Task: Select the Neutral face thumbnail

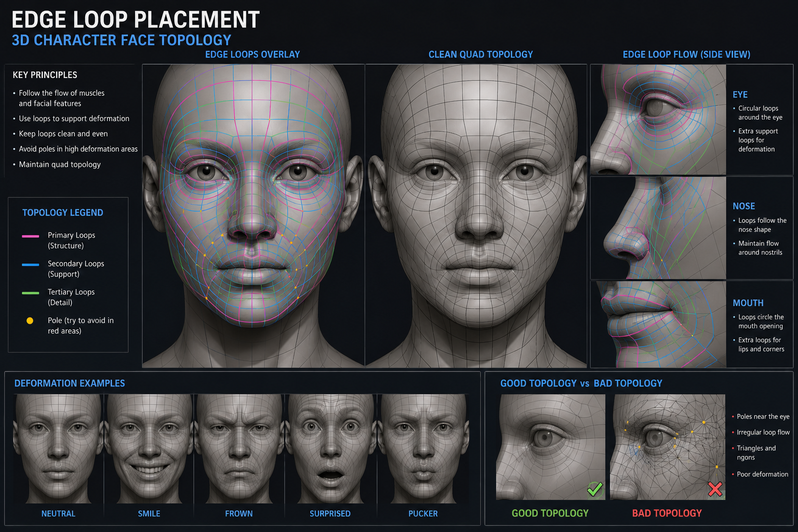Action: (x=58, y=448)
